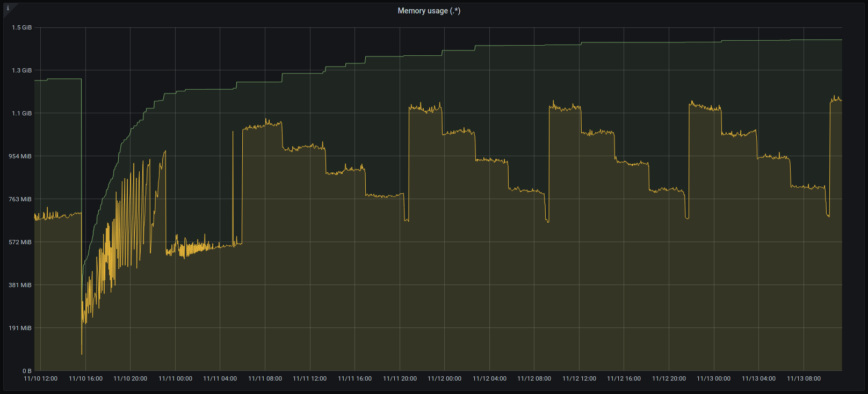
Task: Click the 11/11 16:00 time axis label
Action: (x=355, y=378)
